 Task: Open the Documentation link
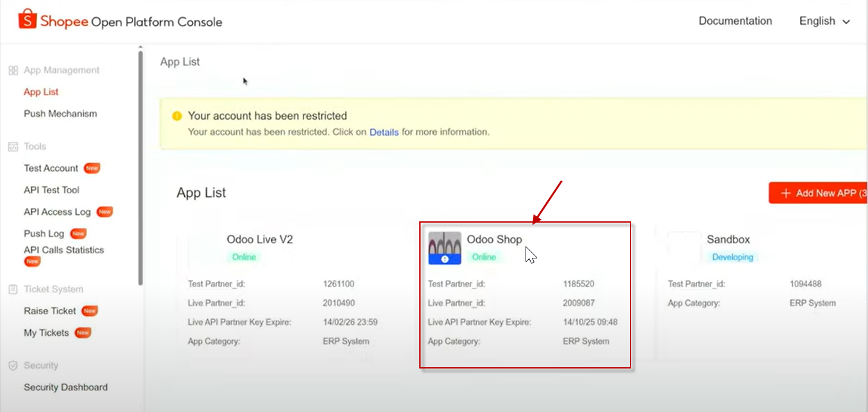click(735, 21)
